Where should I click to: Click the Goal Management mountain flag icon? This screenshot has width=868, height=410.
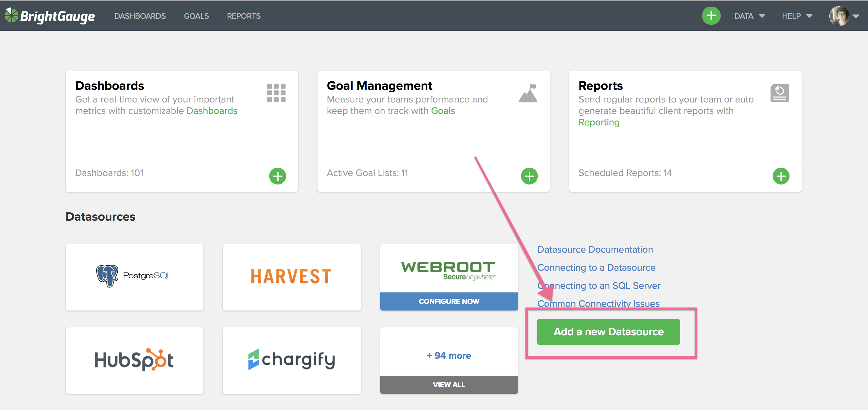point(528,93)
